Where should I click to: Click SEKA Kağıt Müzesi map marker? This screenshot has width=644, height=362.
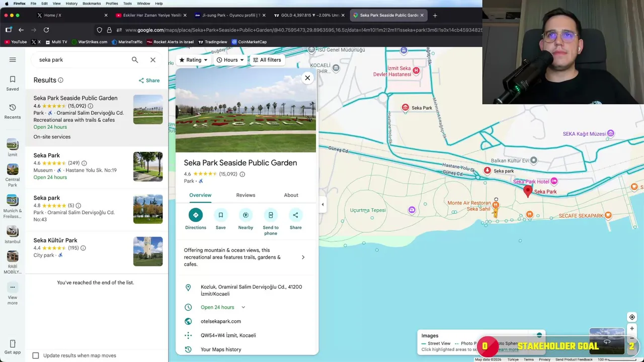[x=610, y=134]
